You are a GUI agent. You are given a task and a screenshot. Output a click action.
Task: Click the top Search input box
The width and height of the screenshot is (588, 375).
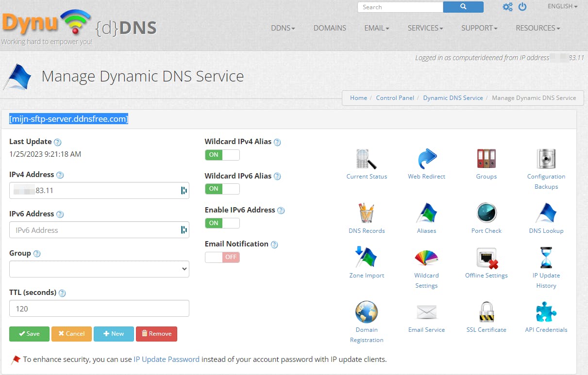(401, 7)
